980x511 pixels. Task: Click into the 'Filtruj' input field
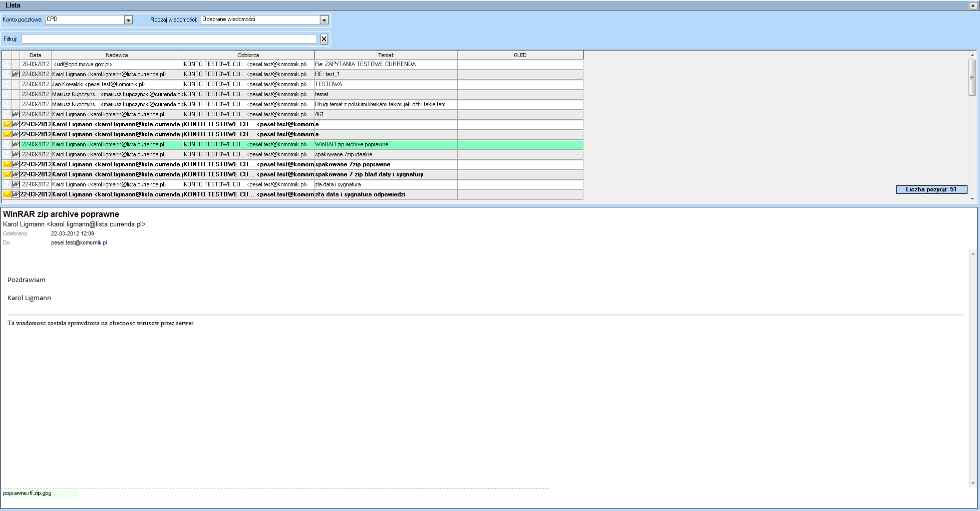point(169,39)
